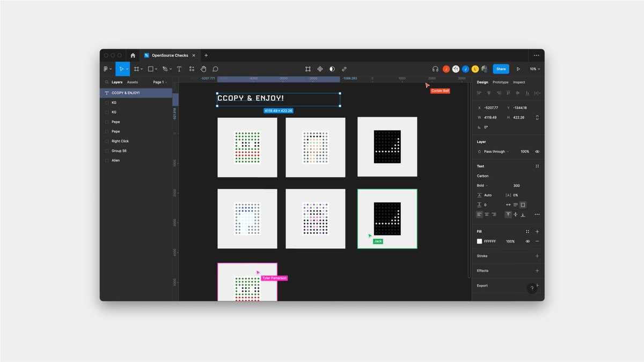The width and height of the screenshot is (644, 362).
Task: Open the shape tools options arrow
Action: click(156, 69)
